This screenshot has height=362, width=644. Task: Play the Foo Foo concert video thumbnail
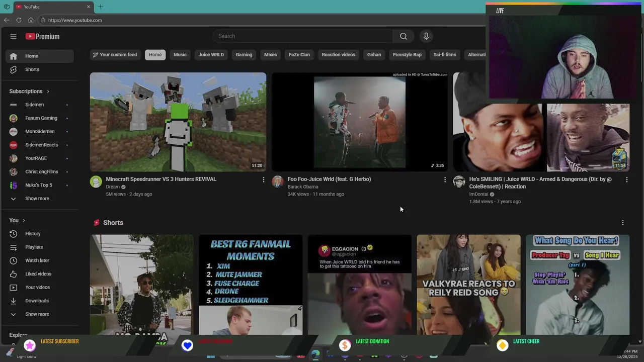(x=360, y=122)
